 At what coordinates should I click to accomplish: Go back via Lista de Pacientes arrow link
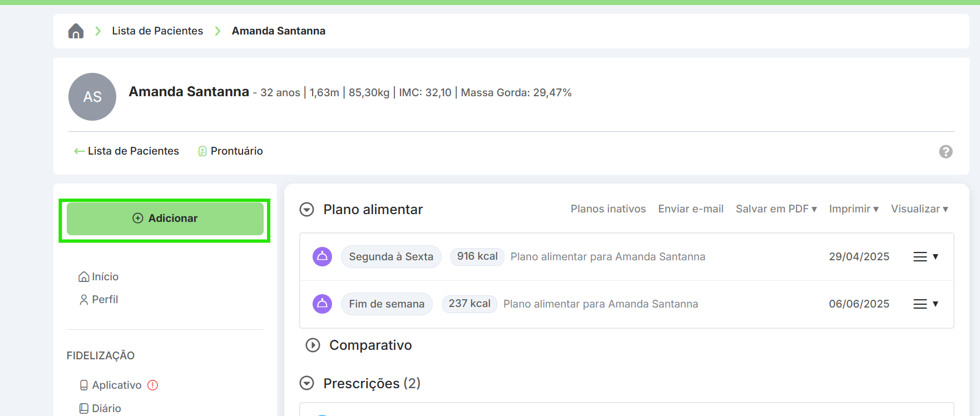(127, 151)
